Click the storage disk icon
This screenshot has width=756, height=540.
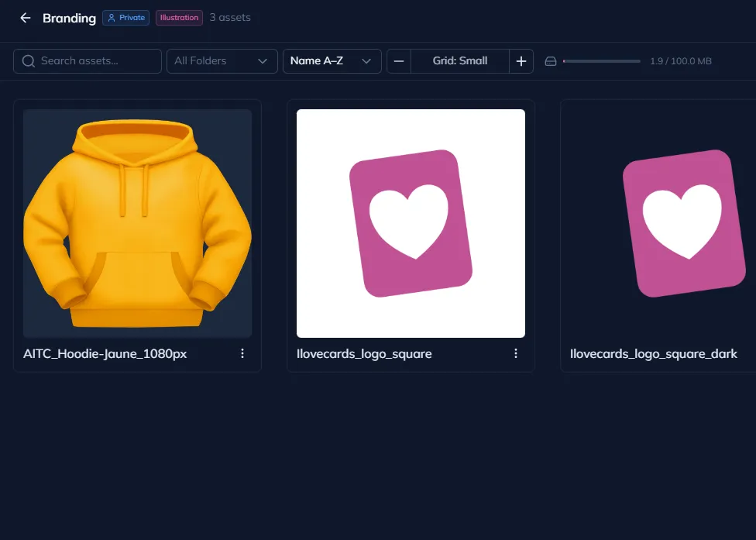550,60
